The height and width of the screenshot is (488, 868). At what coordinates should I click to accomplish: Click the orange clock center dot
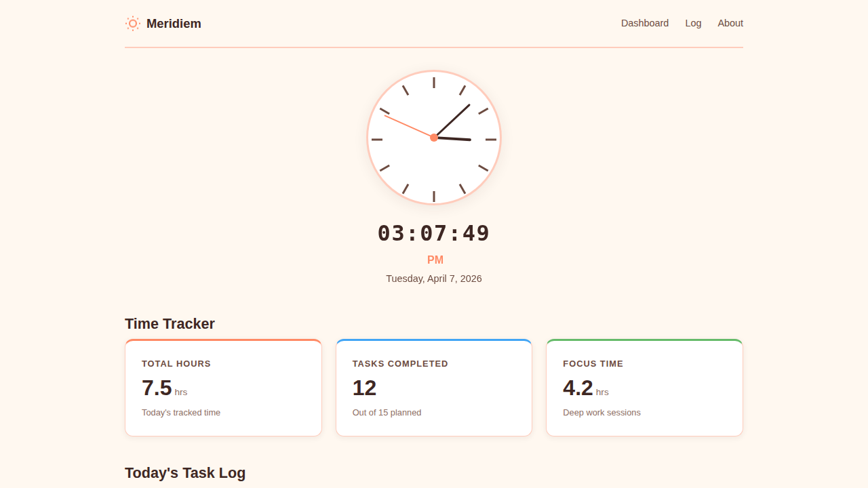pyautogui.click(x=434, y=138)
